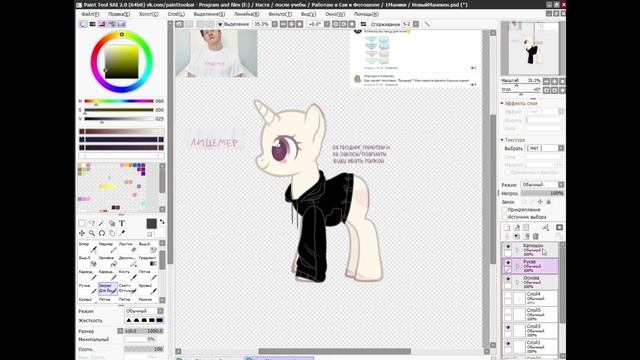Show the RGB sliders panel icon
640x360 pixels.
93,24
